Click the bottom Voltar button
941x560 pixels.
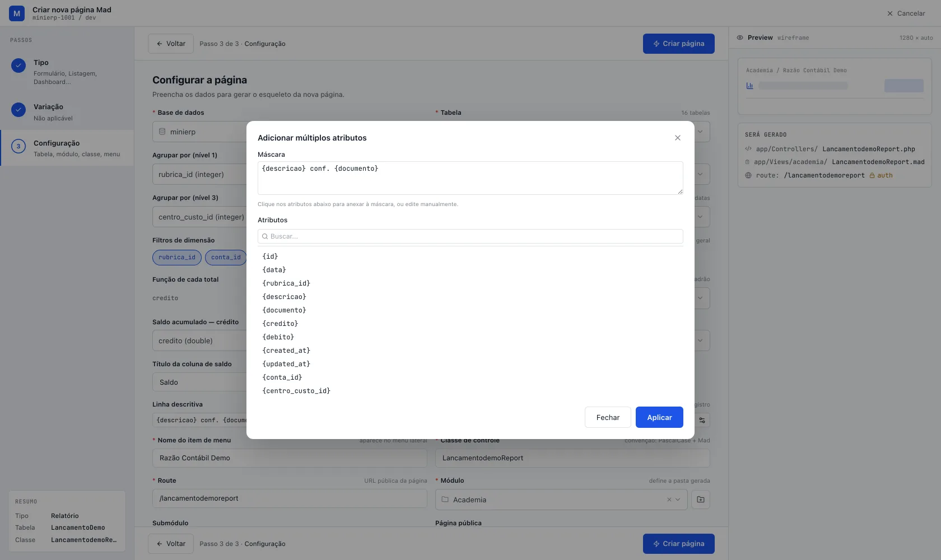tap(171, 544)
